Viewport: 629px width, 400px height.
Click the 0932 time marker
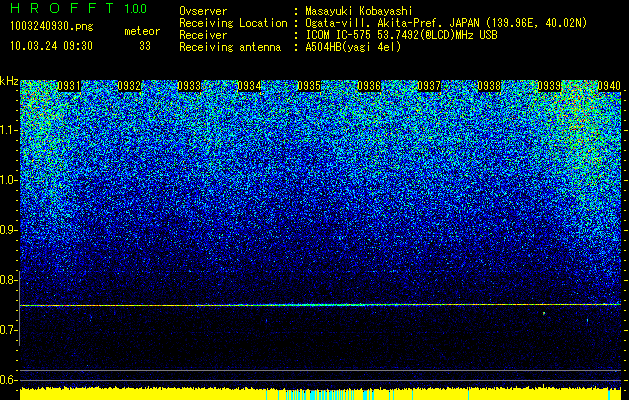point(129,86)
